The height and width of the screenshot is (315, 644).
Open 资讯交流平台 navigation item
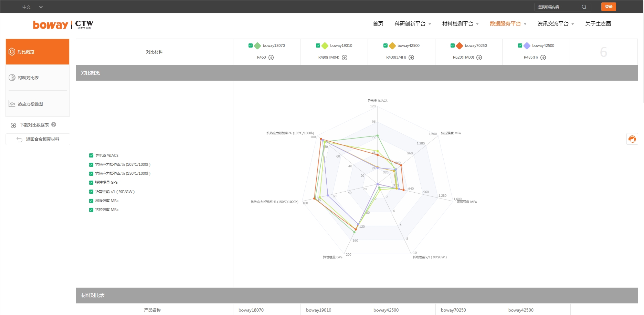pyautogui.click(x=553, y=24)
